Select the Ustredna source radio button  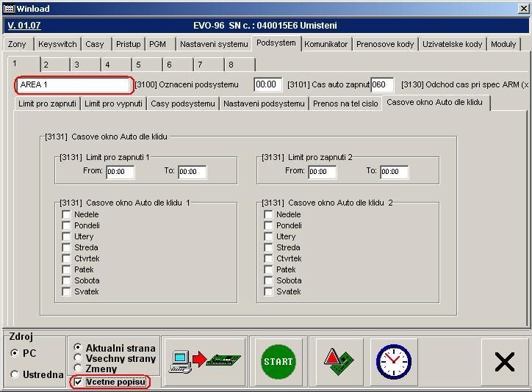15,375
